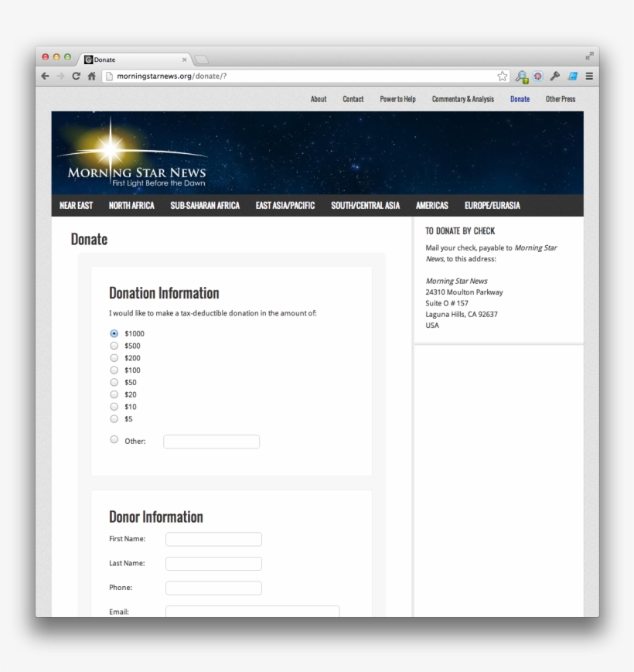Minimize the window with the yellow button
Screen dimensions: 634x672
point(56,57)
